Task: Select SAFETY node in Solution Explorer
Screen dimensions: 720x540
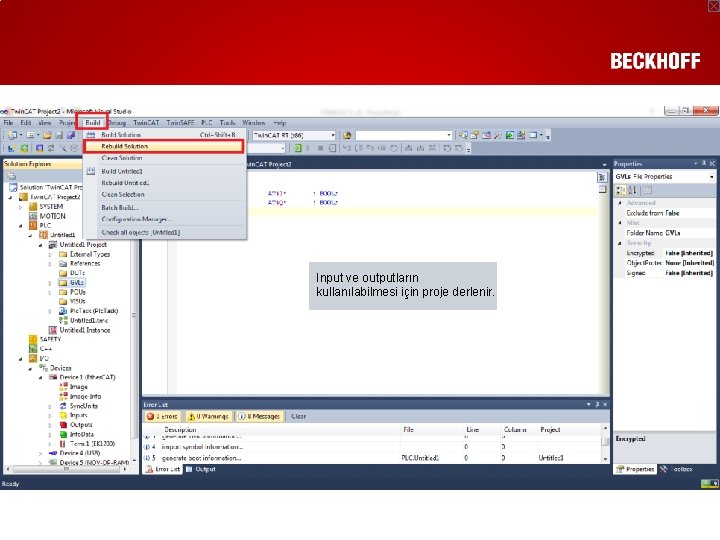Action: coord(50,339)
